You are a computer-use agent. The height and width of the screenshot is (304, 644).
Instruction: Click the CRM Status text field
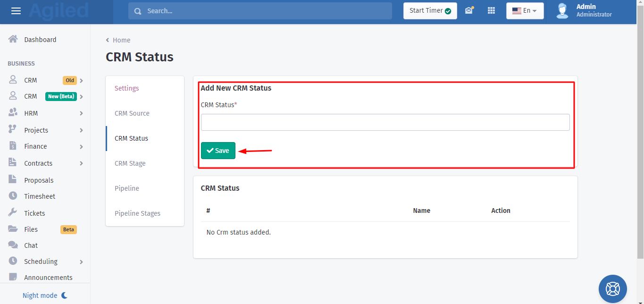pos(385,122)
